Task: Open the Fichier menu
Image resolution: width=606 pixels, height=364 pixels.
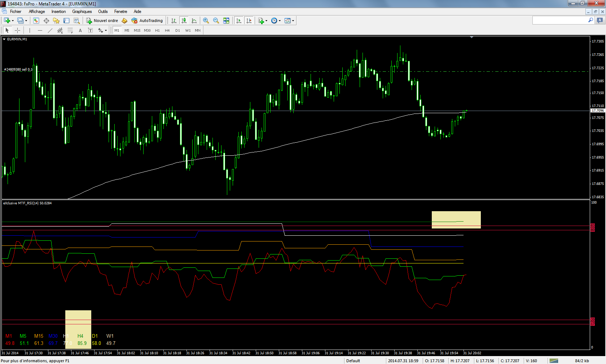Action: coord(16,12)
